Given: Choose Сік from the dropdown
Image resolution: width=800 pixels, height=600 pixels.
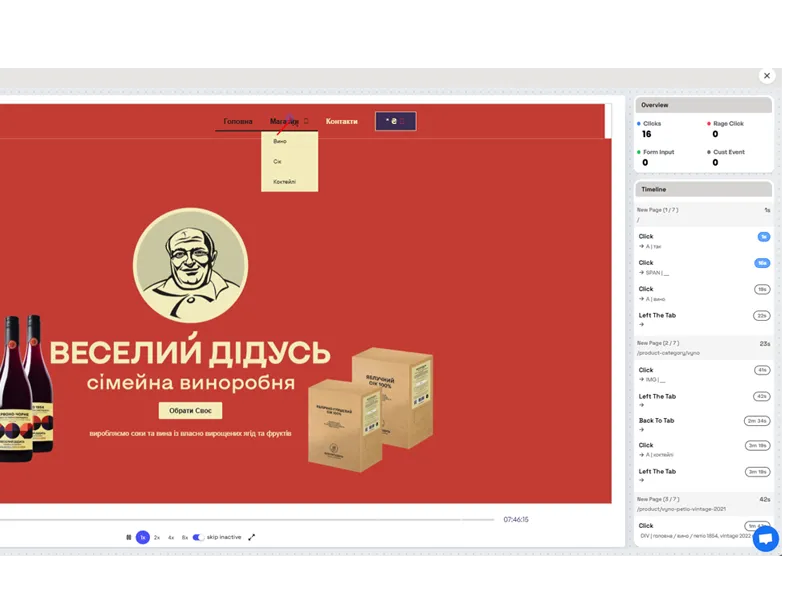Looking at the screenshot, I should coord(277,161).
